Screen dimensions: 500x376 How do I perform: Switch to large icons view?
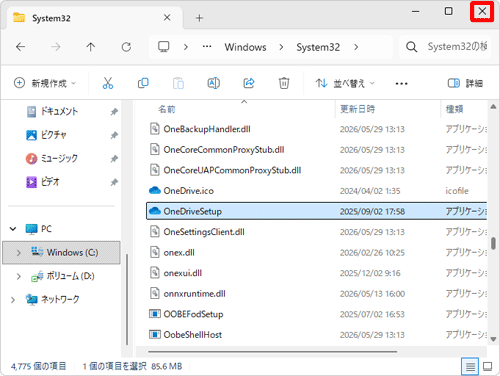[x=487, y=367]
